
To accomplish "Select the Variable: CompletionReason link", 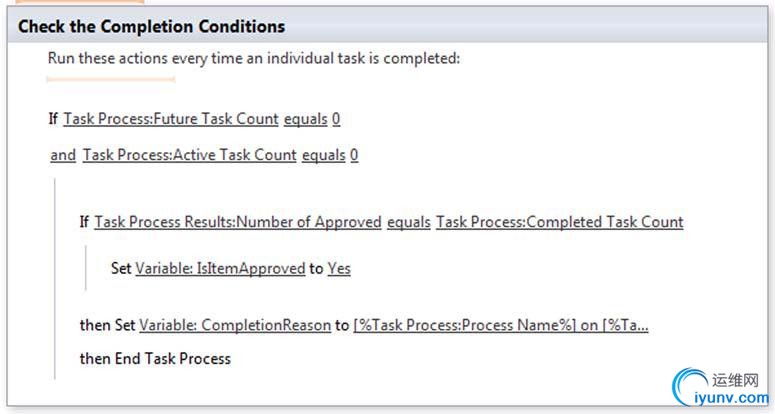I will coord(235,325).
